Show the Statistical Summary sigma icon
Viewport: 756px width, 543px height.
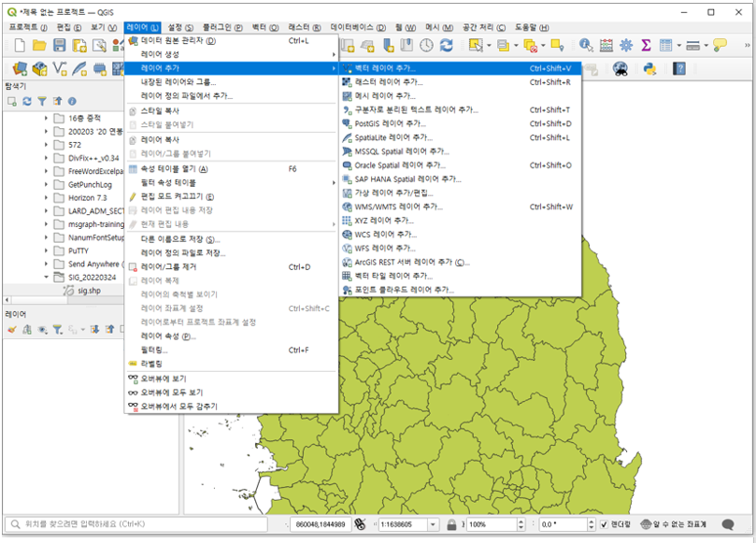[646, 46]
